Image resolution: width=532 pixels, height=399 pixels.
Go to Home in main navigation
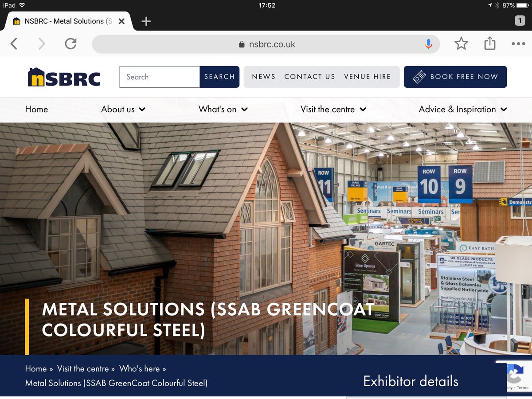pyautogui.click(x=36, y=109)
